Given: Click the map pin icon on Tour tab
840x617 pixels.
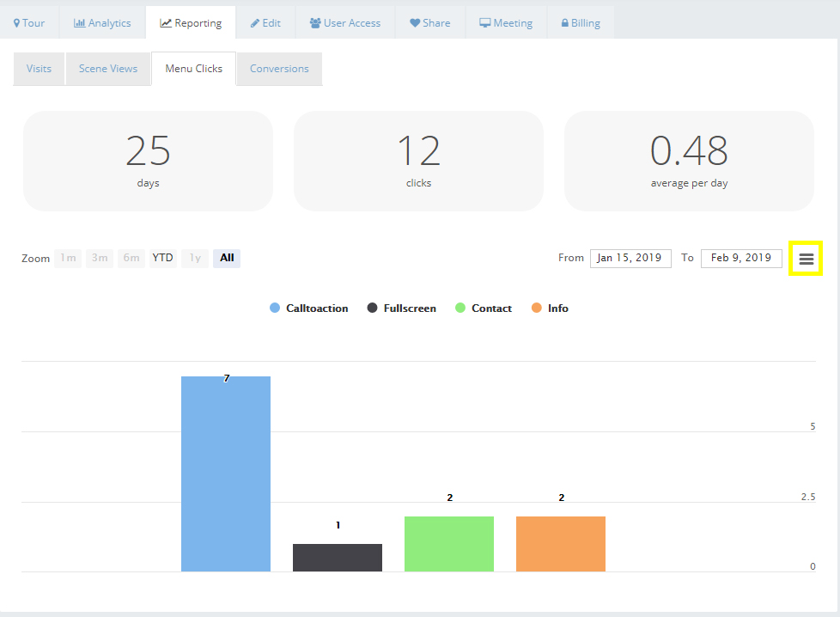Looking at the screenshot, I should click(x=16, y=23).
